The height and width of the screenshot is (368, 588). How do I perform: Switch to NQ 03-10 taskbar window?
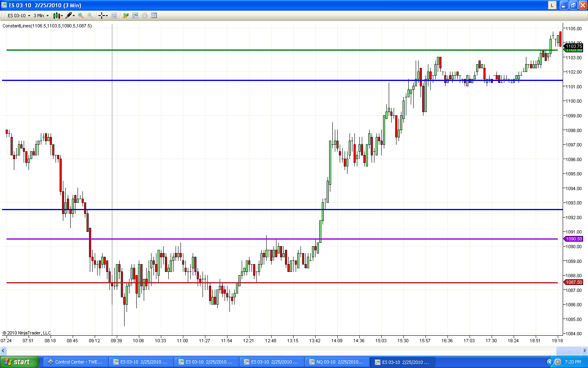[x=337, y=362]
